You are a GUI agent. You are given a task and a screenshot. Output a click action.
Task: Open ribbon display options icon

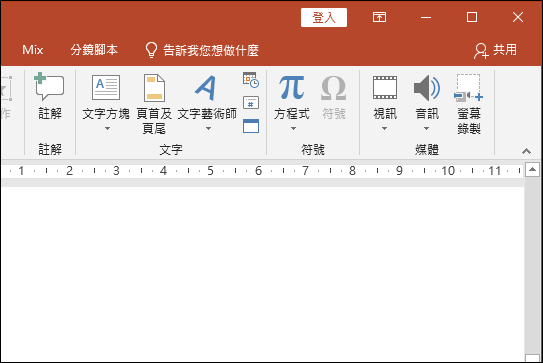[380, 17]
